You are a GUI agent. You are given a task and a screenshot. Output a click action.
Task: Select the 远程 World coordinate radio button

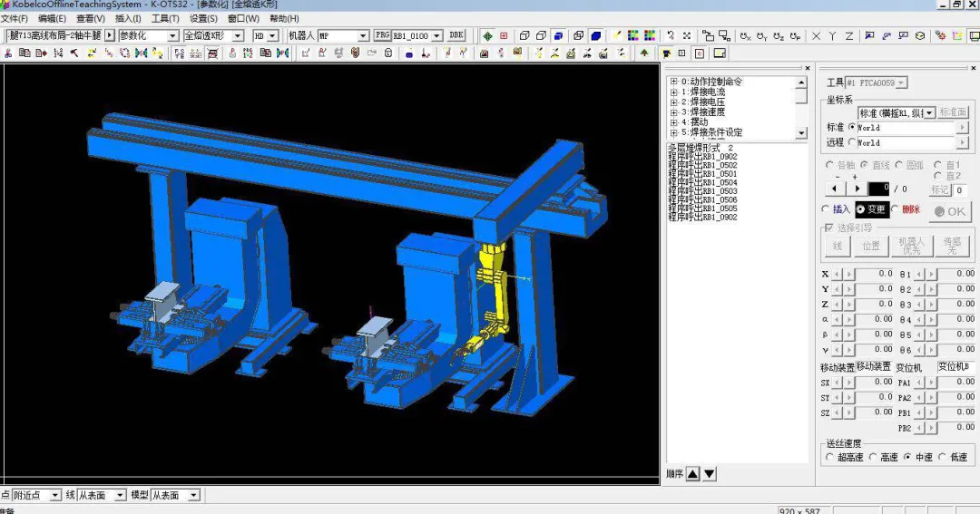tap(851, 142)
